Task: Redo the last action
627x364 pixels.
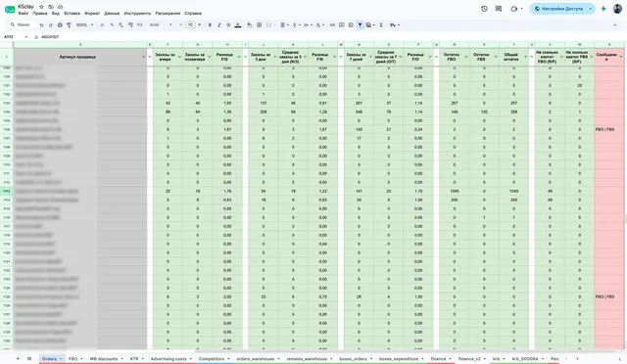Action: [x=50, y=24]
